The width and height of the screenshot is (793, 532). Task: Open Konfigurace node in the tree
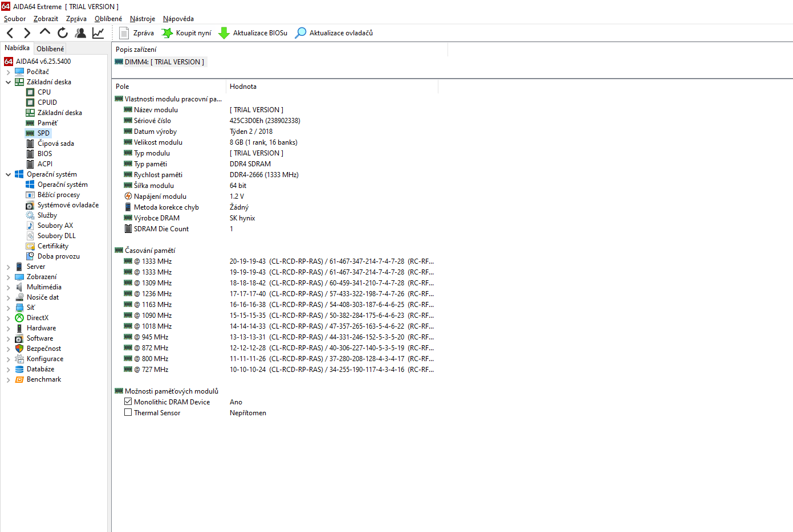45,359
